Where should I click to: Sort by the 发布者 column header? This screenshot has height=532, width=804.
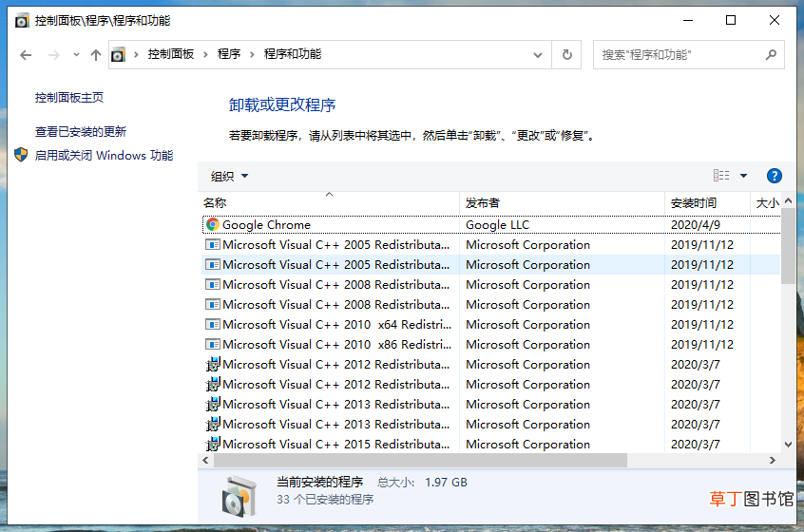(562, 203)
